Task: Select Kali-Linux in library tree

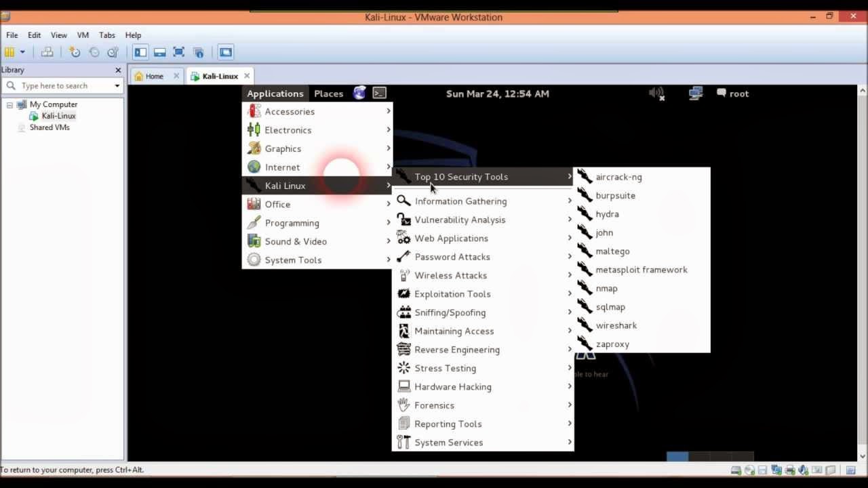Action: pos(58,116)
